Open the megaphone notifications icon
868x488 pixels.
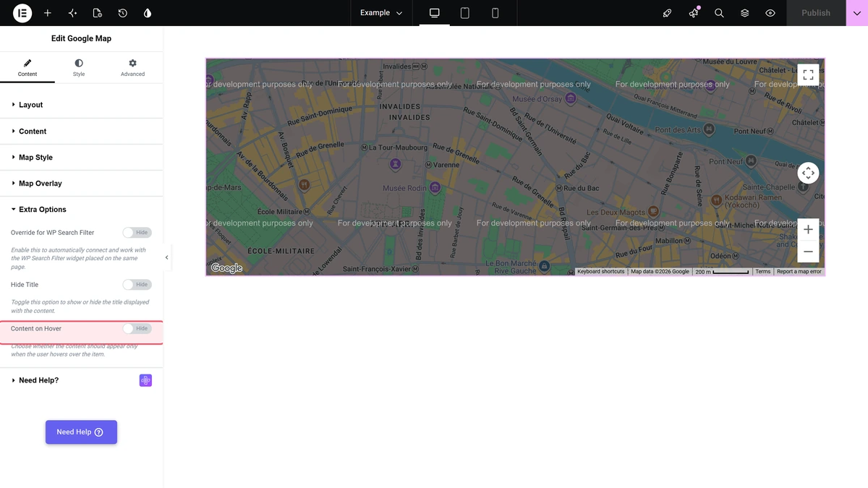pyautogui.click(x=694, y=13)
